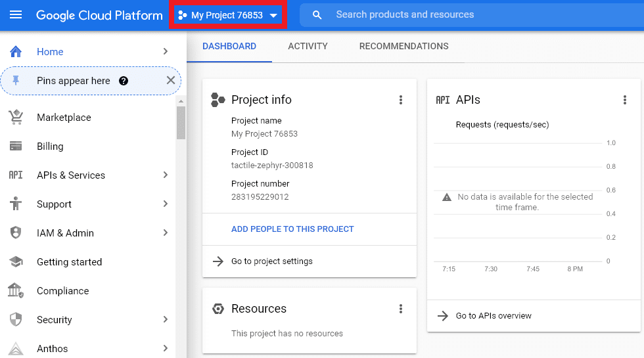The image size is (644, 358).
Task: Click the Resources card hexagon icon
Action: tap(218, 309)
